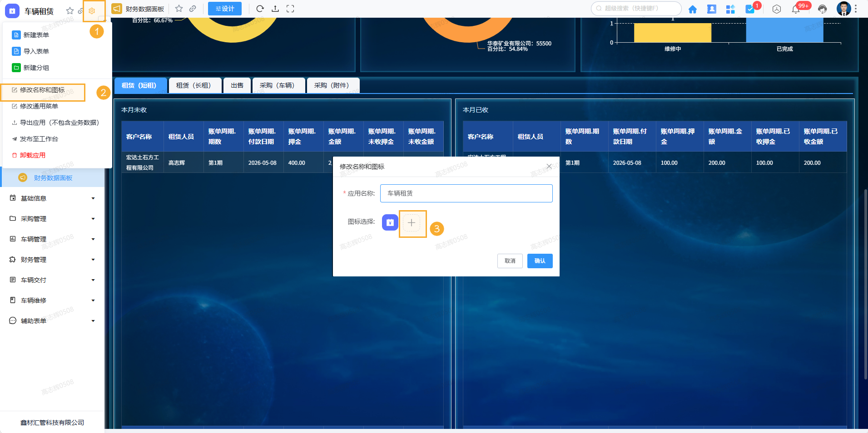Image resolution: width=868 pixels, height=433 pixels.
Task: Open the user avatar profile
Action: pos(843,9)
